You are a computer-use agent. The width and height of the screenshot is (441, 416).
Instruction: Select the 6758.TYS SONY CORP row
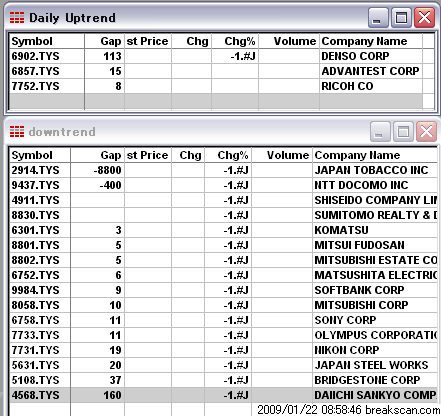[x=223, y=320]
